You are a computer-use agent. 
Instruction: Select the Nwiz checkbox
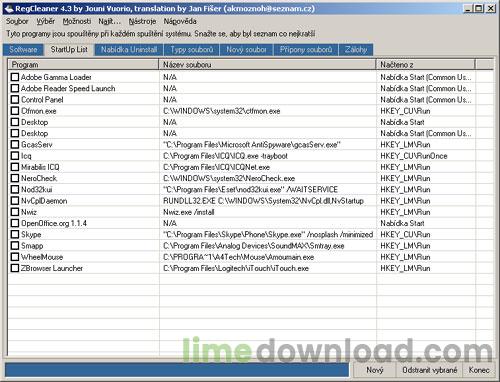click(x=15, y=212)
